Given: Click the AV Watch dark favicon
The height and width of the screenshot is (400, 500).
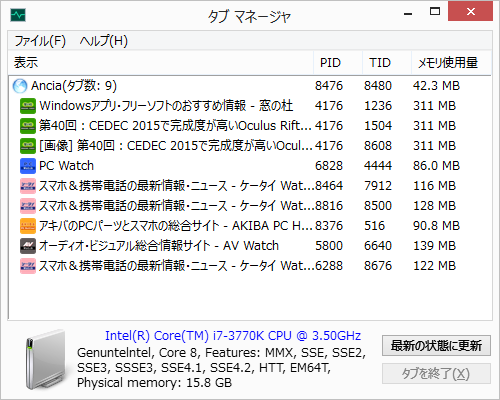Looking at the screenshot, I should pyautogui.click(x=28, y=246).
